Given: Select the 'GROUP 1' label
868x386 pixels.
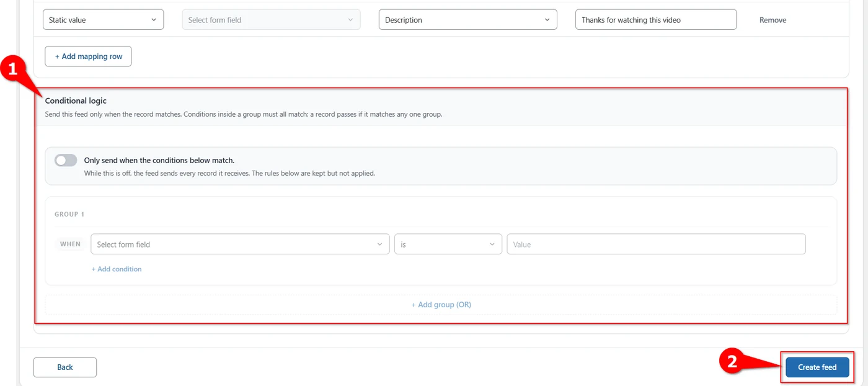Looking at the screenshot, I should 69,214.
